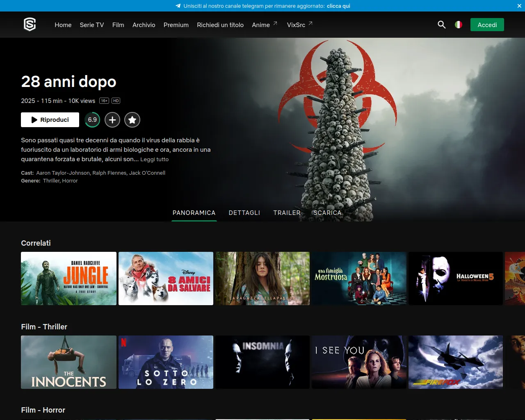Screen dimensions: 525x420
Task: Open Film section
Action: tap(118, 25)
